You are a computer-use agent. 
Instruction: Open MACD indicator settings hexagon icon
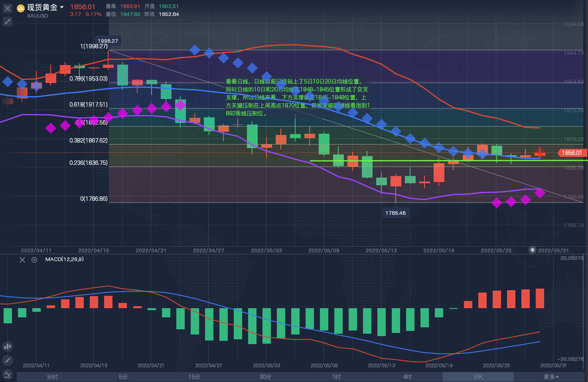click(x=34, y=260)
